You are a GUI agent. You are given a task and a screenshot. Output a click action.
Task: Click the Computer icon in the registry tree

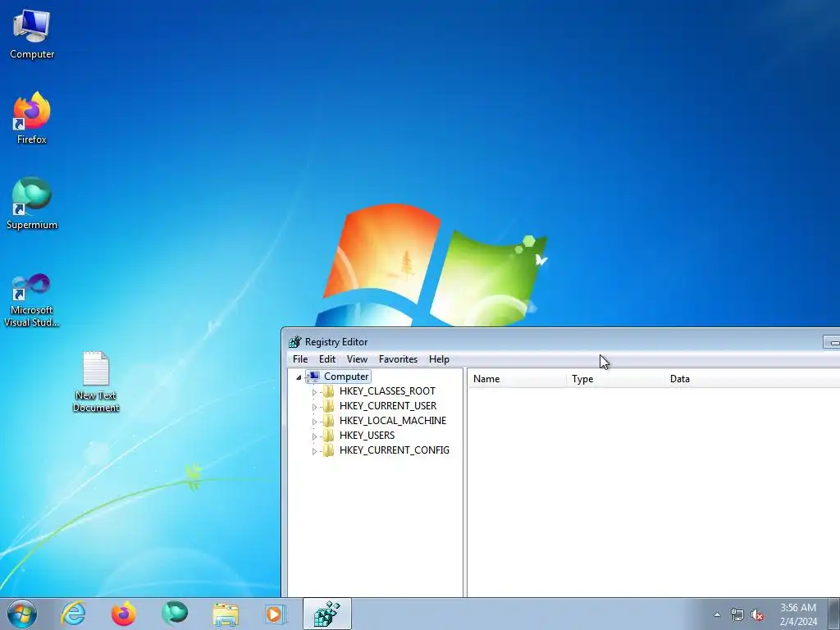pyautogui.click(x=314, y=377)
